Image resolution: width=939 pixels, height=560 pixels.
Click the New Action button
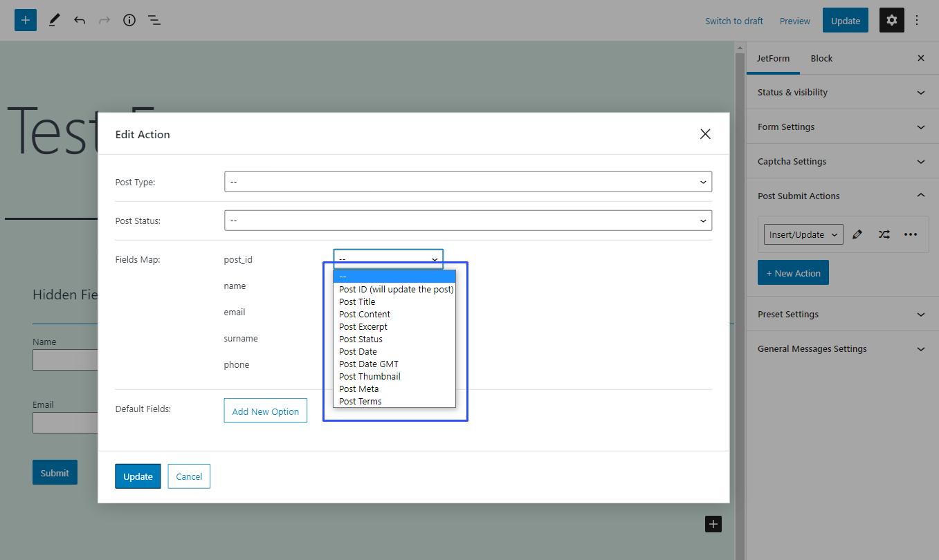(793, 272)
